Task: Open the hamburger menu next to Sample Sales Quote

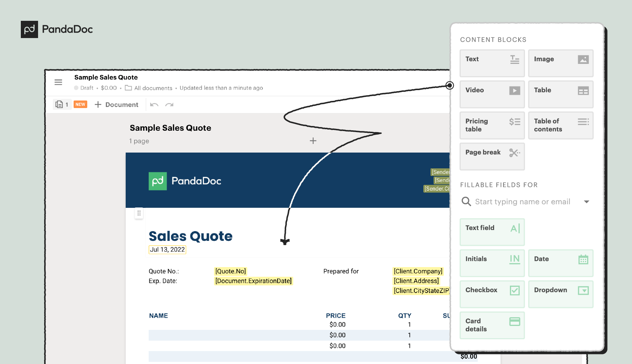Action: [58, 82]
